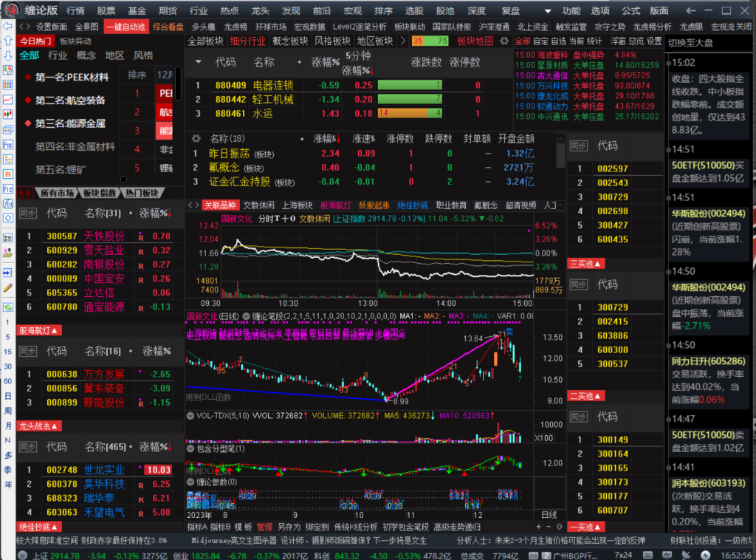Toggle 同步 sync button in 龙头战法 list
The image size is (756, 560).
pyautogui.click(x=27, y=447)
